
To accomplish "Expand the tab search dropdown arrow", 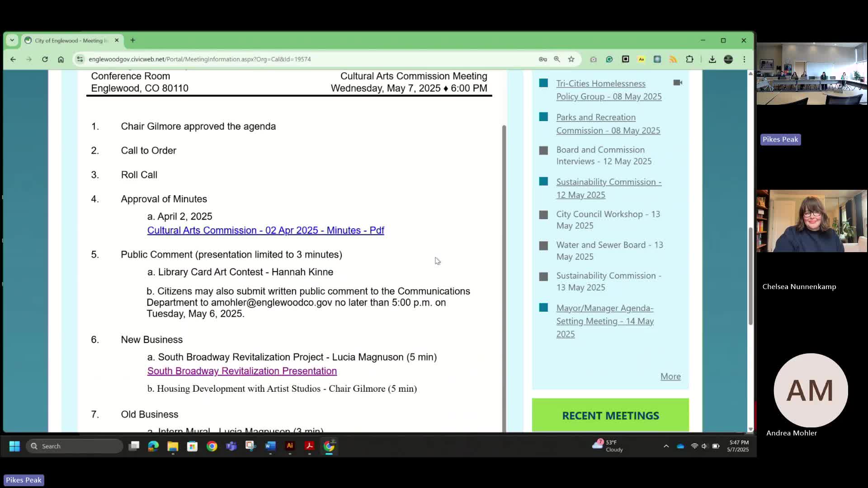I will point(12,40).
